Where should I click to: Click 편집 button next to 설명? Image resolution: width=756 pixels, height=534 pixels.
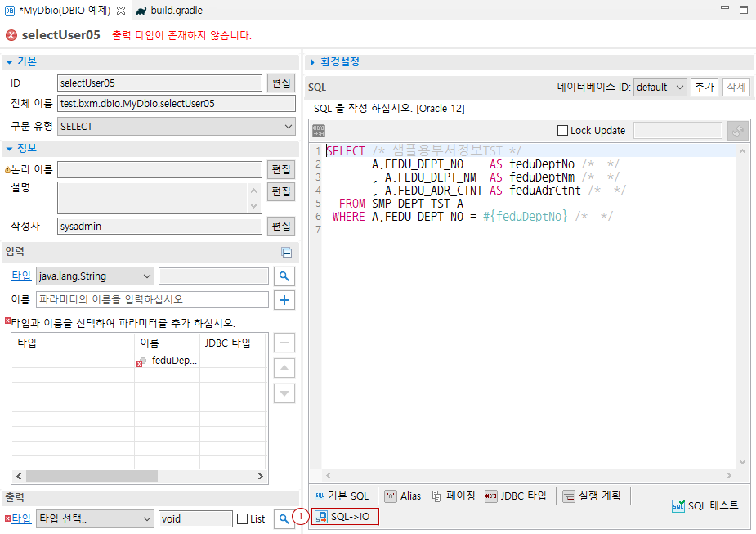(281, 191)
